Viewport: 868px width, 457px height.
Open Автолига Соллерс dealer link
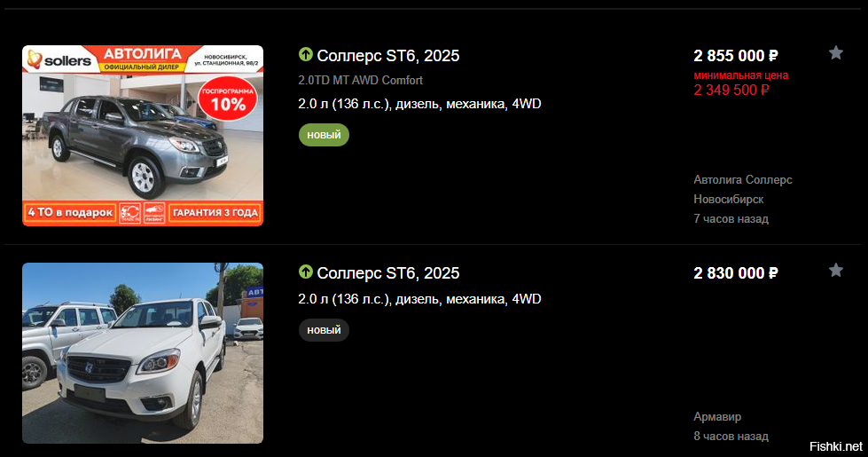click(743, 179)
